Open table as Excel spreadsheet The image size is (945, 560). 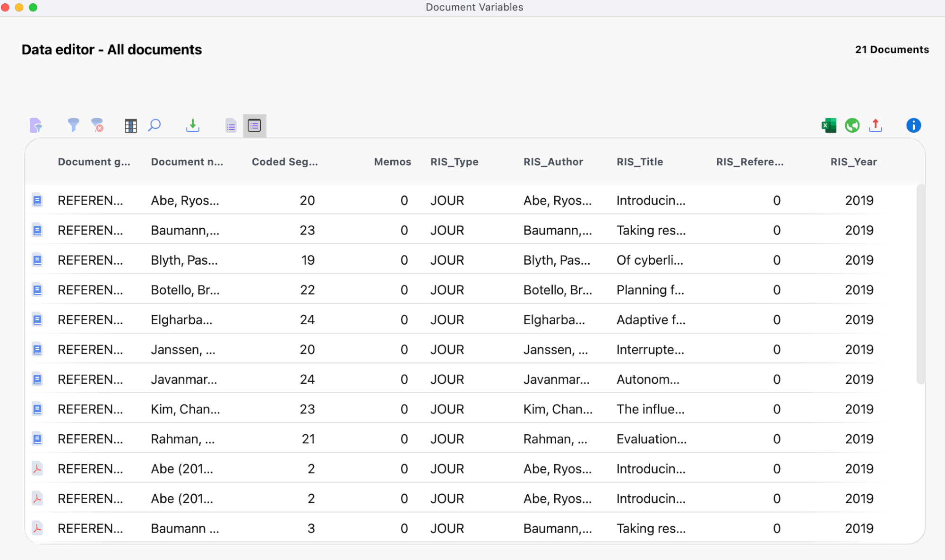point(829,125)
